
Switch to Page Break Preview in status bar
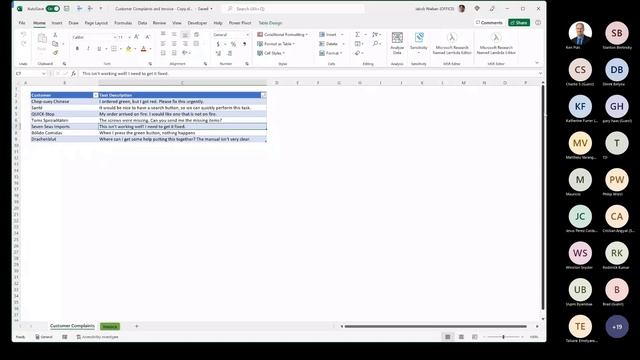tap(474, 337)
